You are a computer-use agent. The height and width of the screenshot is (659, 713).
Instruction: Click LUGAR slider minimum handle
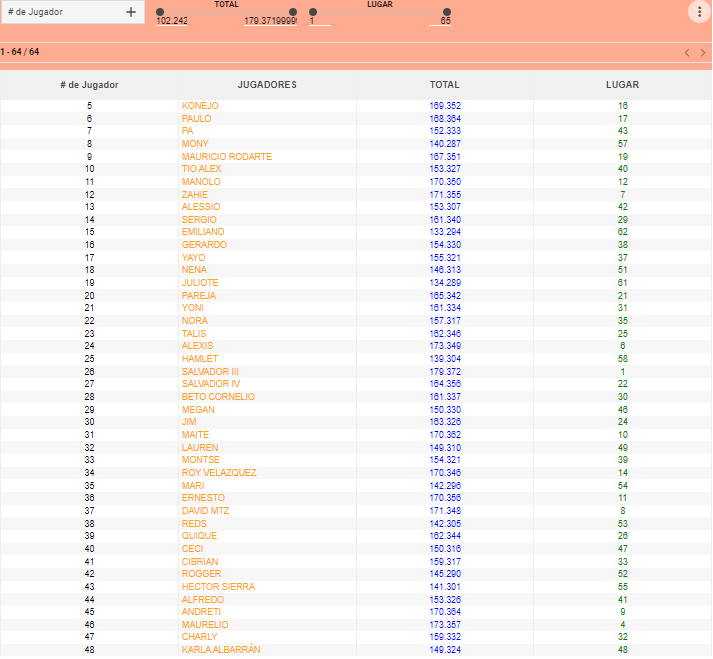(x=313, y=12)
